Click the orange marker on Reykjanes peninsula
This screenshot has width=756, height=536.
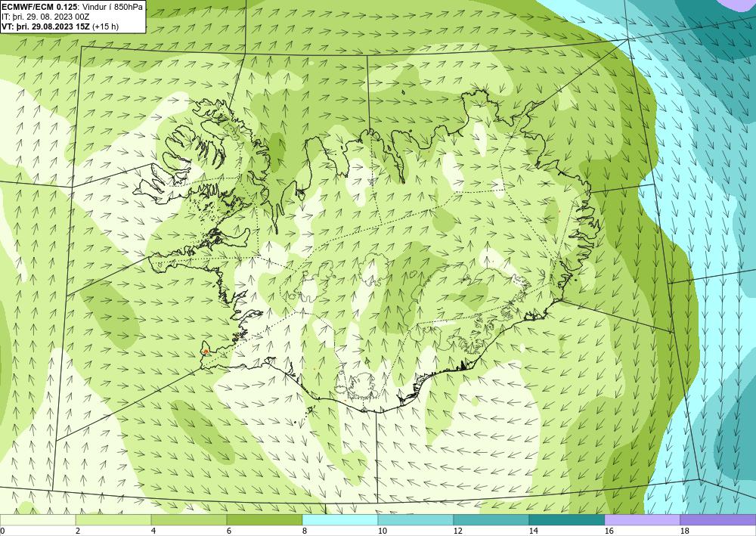pyautogui.click(x=206, y=352)
